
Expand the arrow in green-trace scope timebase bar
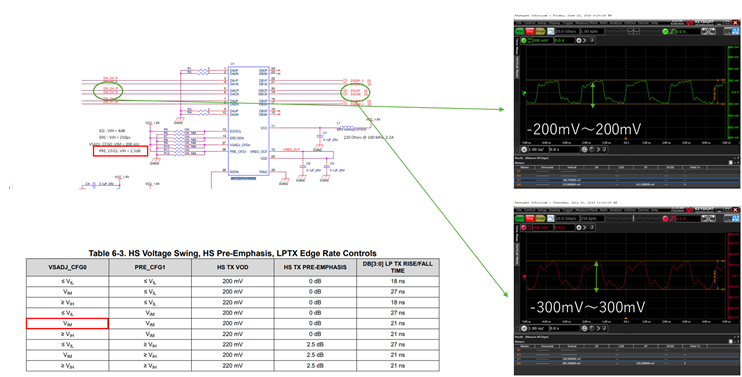pyautogui.click(x=598, y=149)
